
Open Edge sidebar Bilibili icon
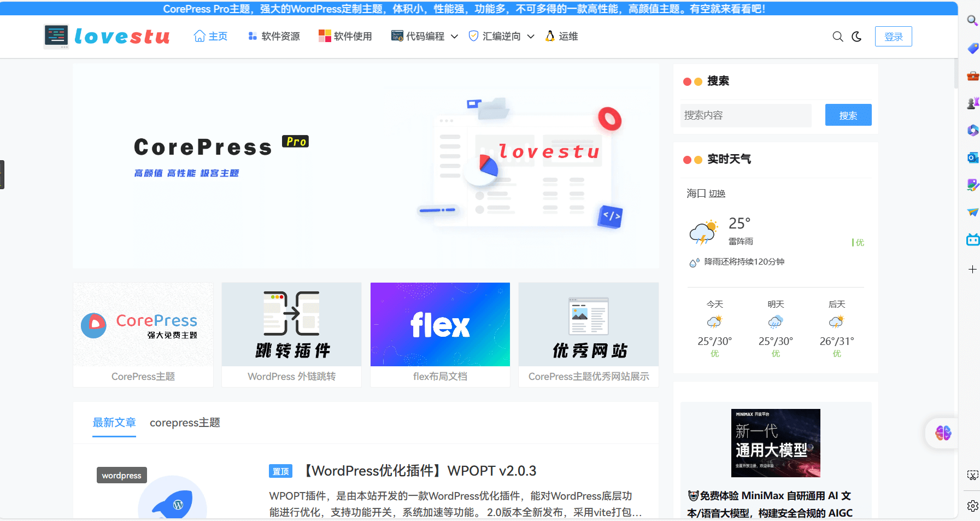coord(972,239)
